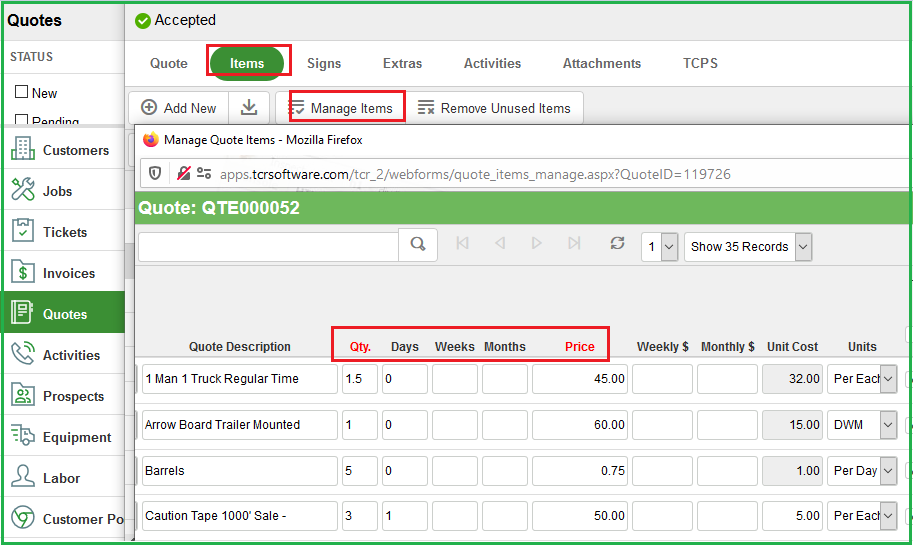Image resolution: width=913 pixels, height=546 pixels.
Task: Click the Add New button
Action: coord(179,108)
